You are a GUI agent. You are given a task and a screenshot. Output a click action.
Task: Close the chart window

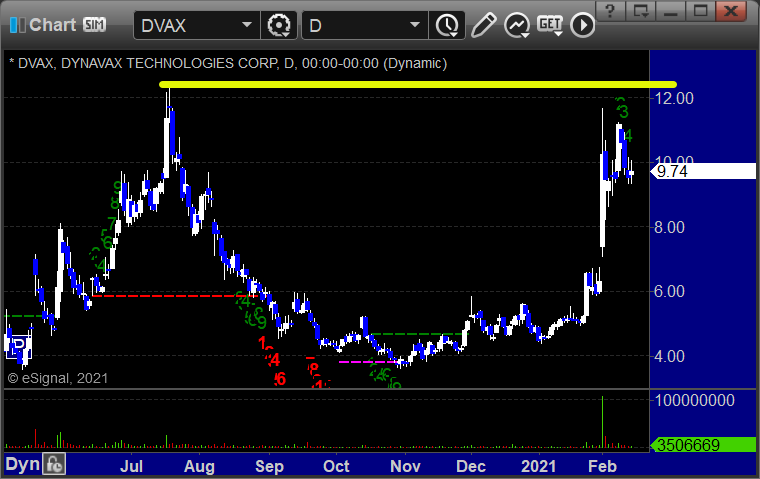730,11
